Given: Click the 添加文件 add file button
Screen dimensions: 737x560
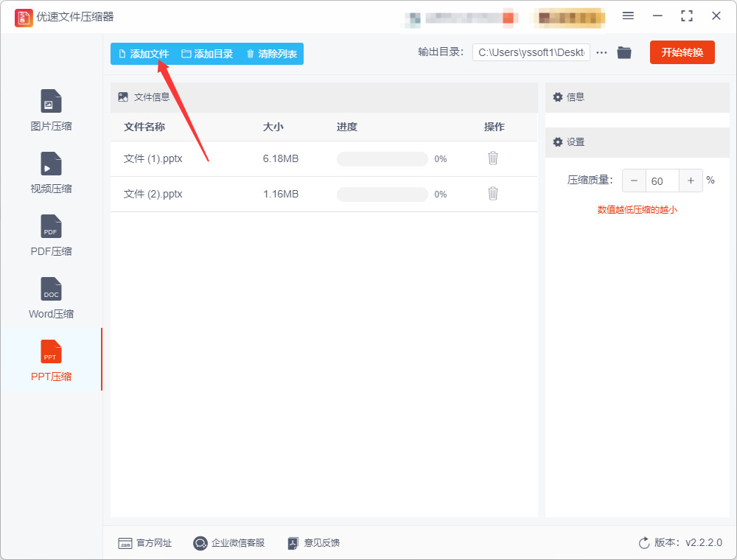Looking at the screenshot, I should pos(144,54).
